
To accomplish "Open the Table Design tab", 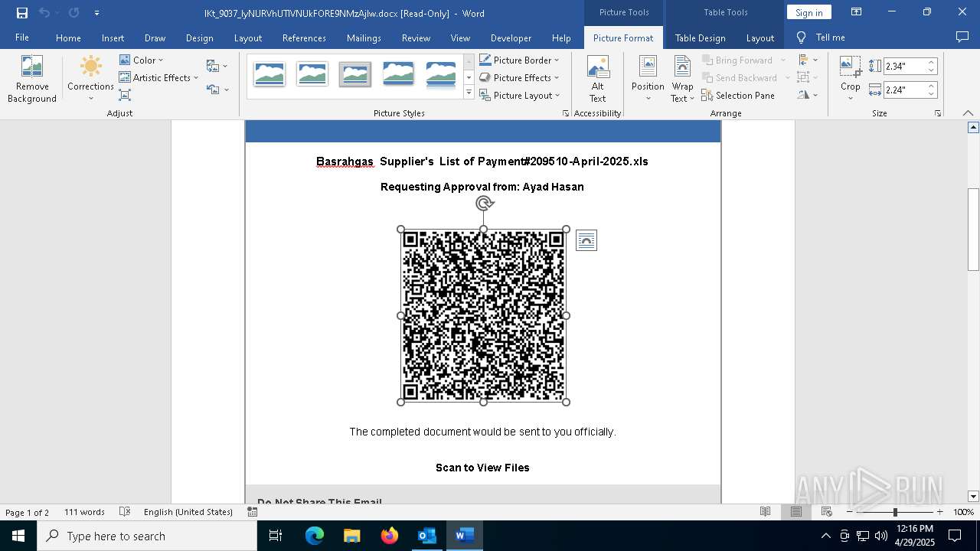I will click(x=700, y=37).
